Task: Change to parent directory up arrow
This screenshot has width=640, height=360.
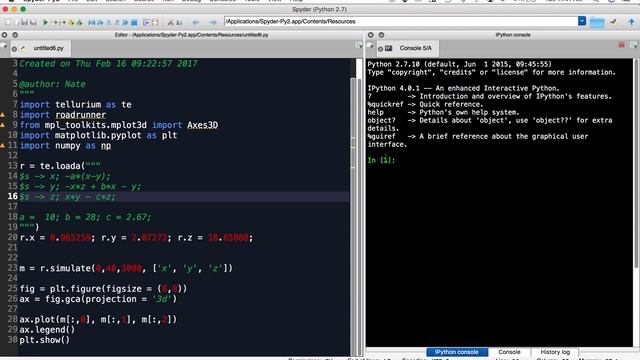Action: (631, 22)
